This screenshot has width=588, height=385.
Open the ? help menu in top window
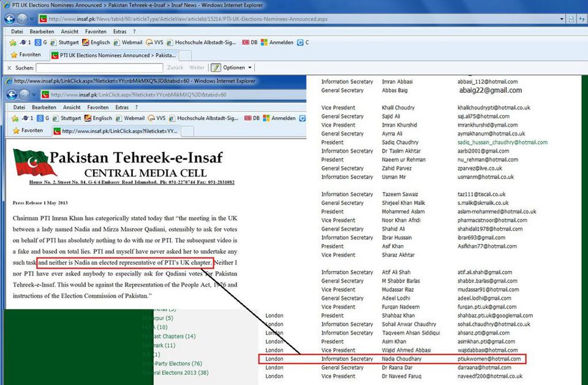pyautogui.click(x=134, y=31)
